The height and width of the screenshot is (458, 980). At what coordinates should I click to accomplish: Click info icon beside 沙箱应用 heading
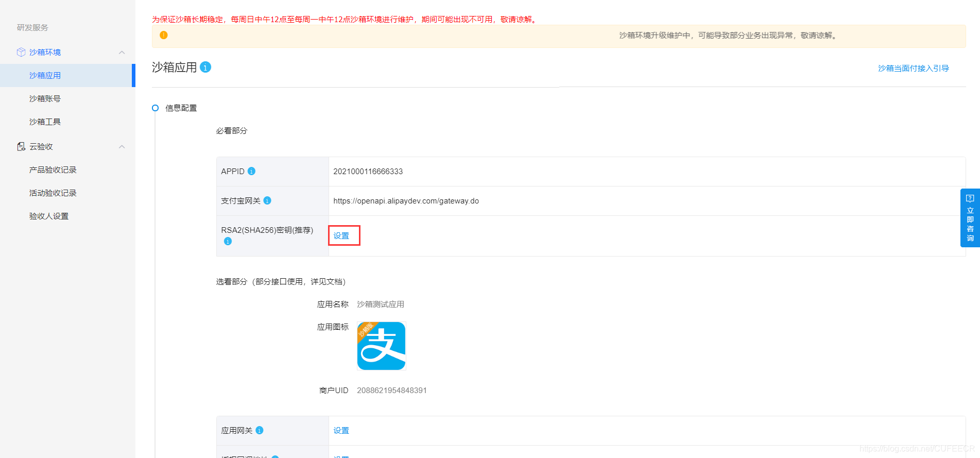coord(205,67)
